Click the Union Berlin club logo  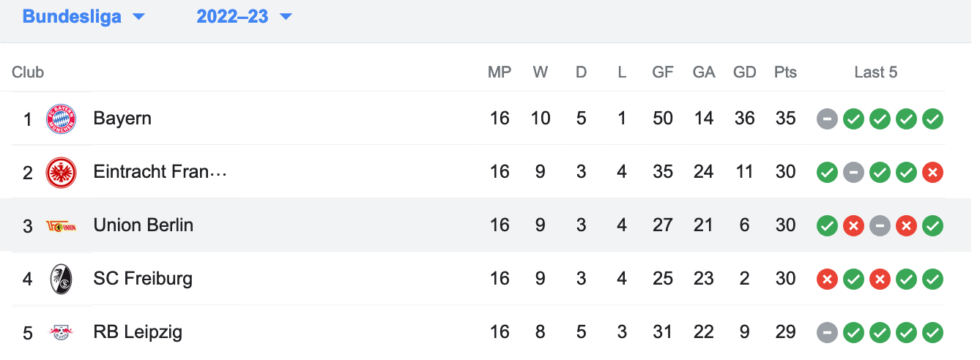(61, 225)
